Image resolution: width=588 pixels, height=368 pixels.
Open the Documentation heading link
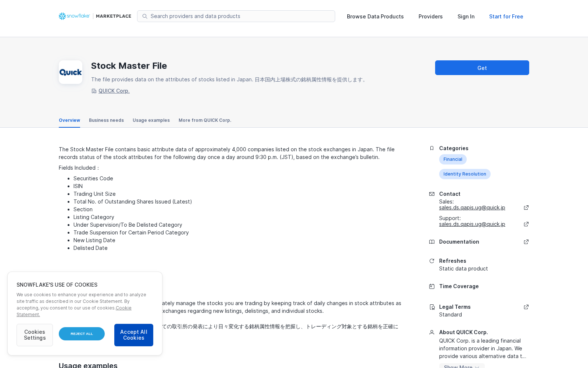[x=459, y=242]
